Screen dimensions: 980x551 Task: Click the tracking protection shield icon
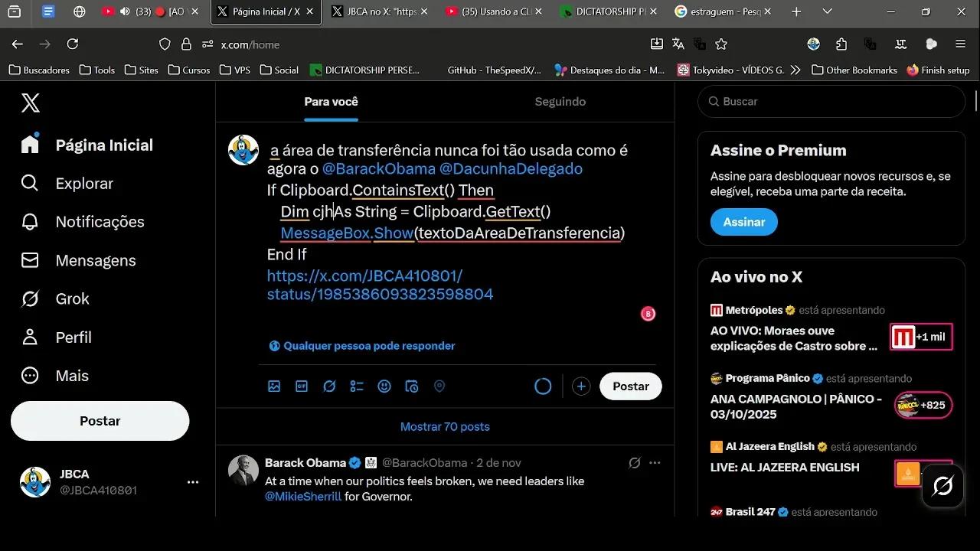pos(165,44)
